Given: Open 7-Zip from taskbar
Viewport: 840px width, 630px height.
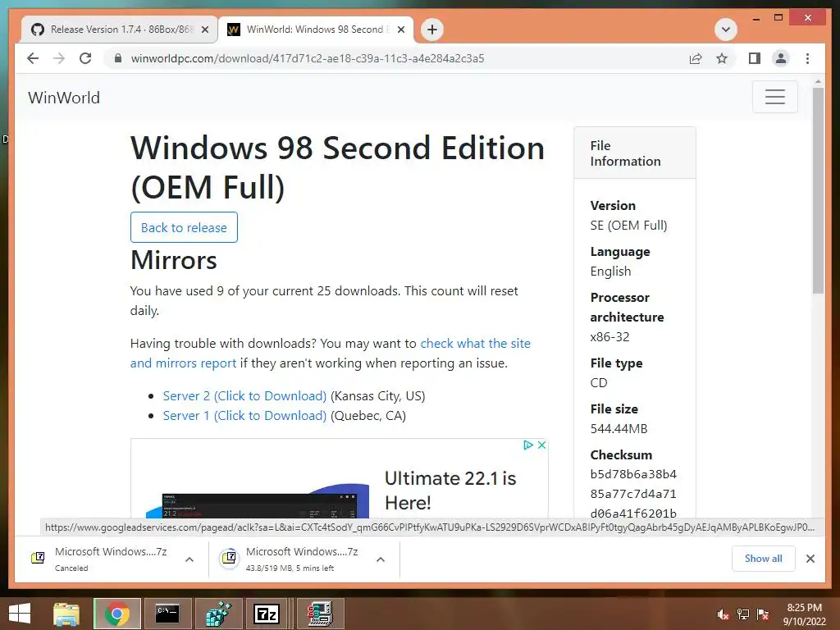Looking at the screenshot, I should coord(267,614).
